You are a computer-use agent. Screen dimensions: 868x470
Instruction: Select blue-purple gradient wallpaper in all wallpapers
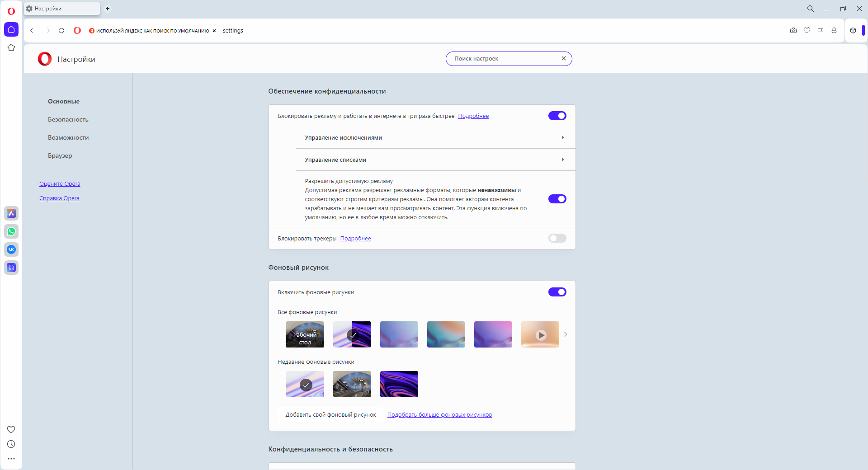[x=399, y=334]
